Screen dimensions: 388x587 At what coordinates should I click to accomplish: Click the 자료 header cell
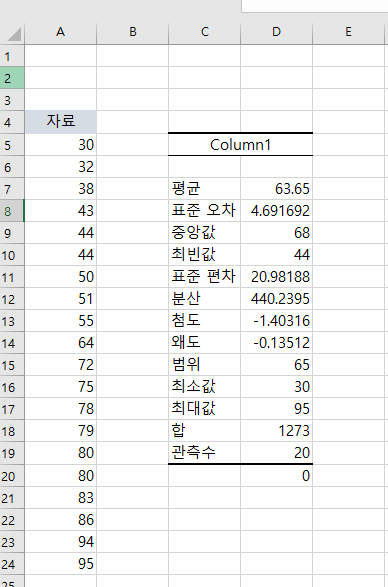click(x=61, y=122)
